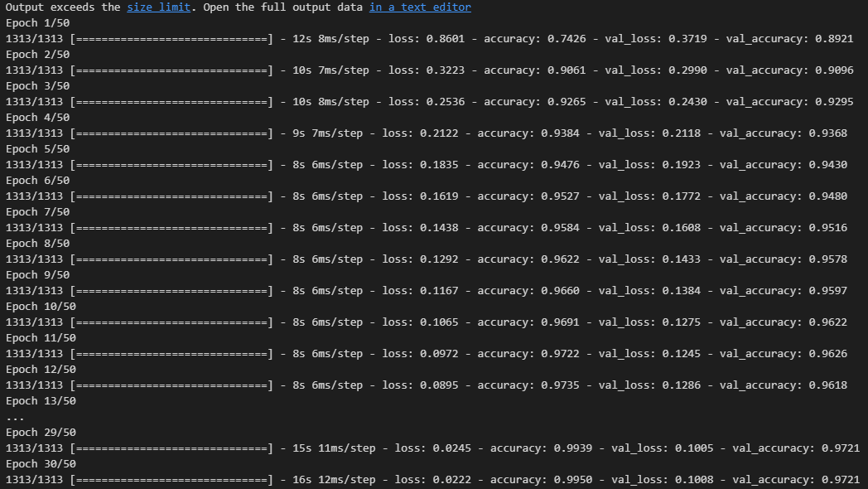Select the 'Epoch 4/50' line
Image resolution: width=868 pixels, height=489 pixels.
[x=37, y=118]
